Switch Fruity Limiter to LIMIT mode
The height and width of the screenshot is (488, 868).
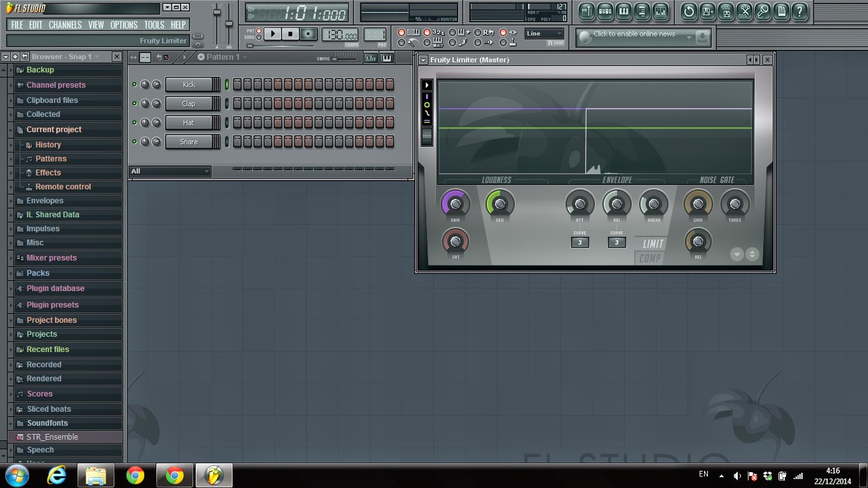point(653,244)
